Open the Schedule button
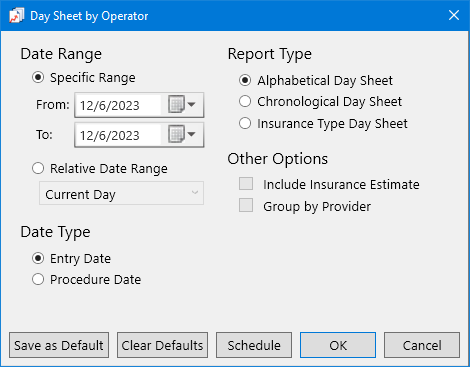The image size is (470, 367). coord(254,345)
